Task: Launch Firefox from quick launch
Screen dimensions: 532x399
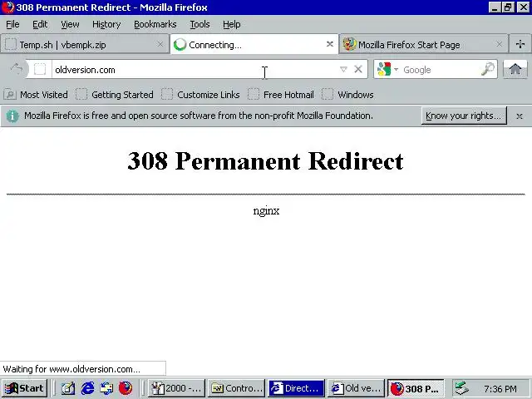Action: tap(126, 388)
